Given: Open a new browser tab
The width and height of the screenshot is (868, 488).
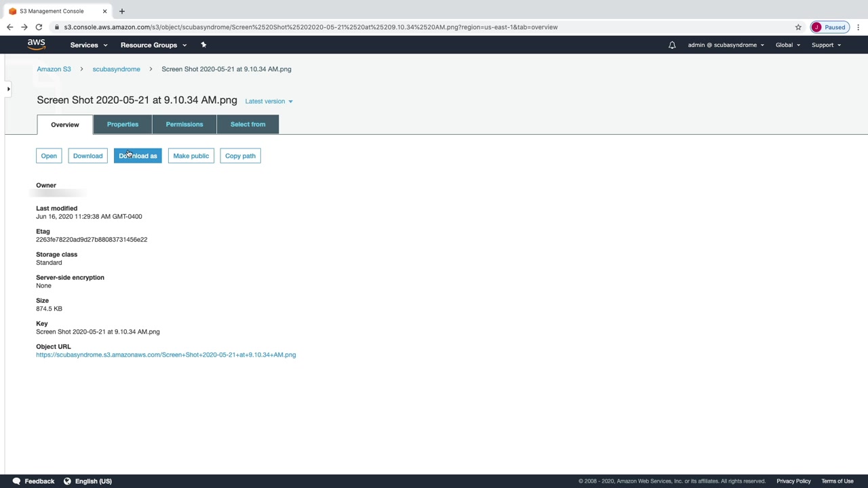Looking at the screenshot, I should click(122, 11).
